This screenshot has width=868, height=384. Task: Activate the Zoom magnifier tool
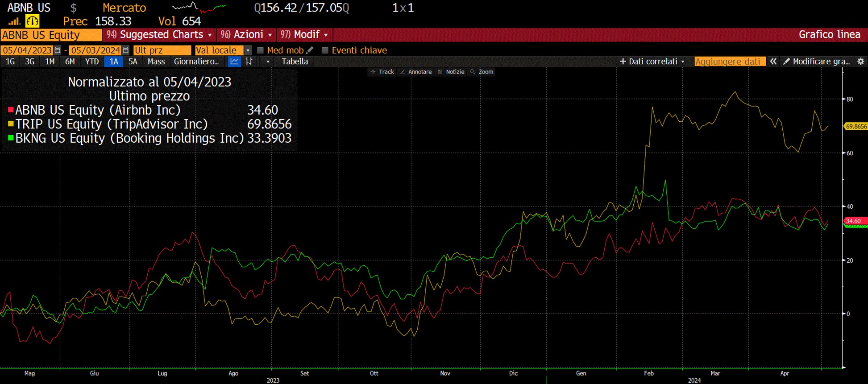coord(482,72)
